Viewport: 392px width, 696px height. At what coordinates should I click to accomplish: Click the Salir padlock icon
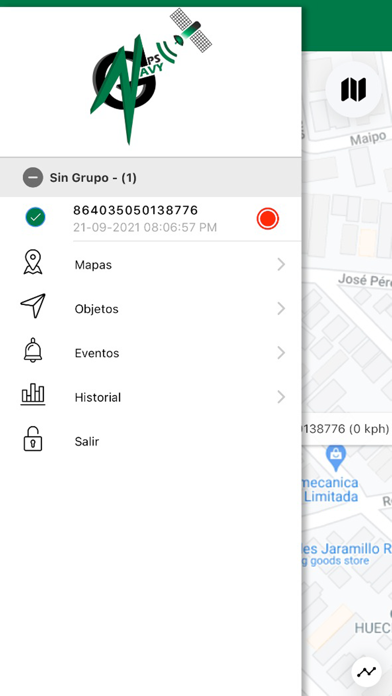click(33, 439)
